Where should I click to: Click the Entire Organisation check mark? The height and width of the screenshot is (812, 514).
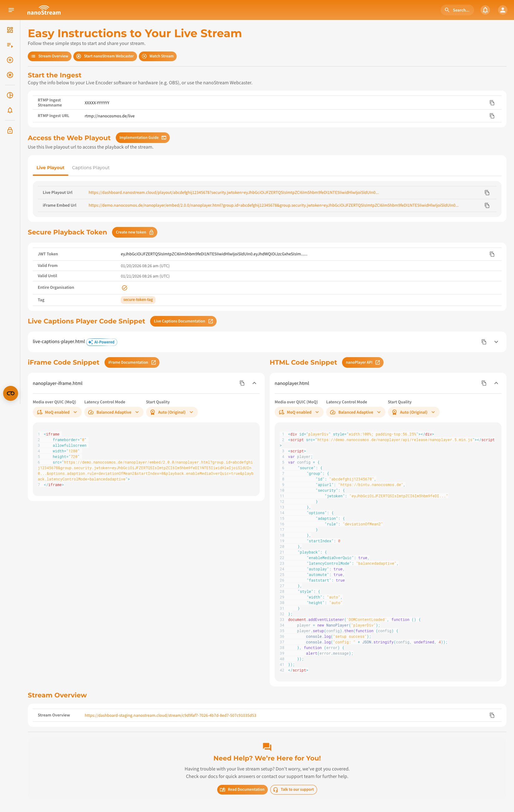tap(125, 288)
